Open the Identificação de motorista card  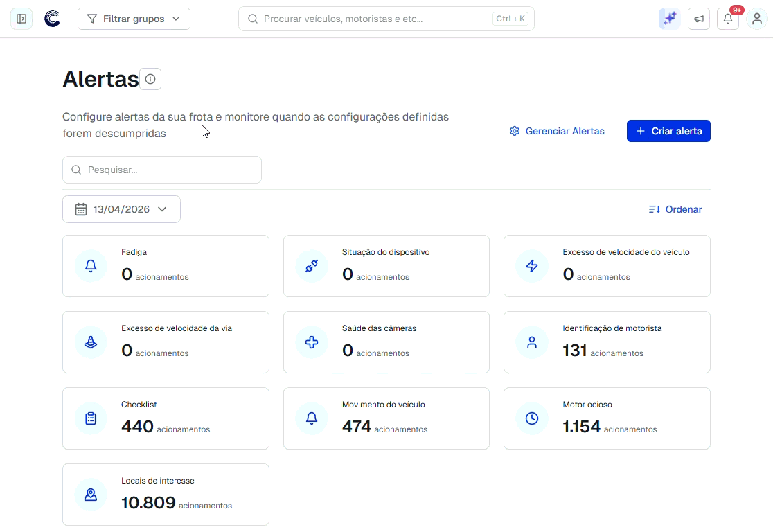606,342
